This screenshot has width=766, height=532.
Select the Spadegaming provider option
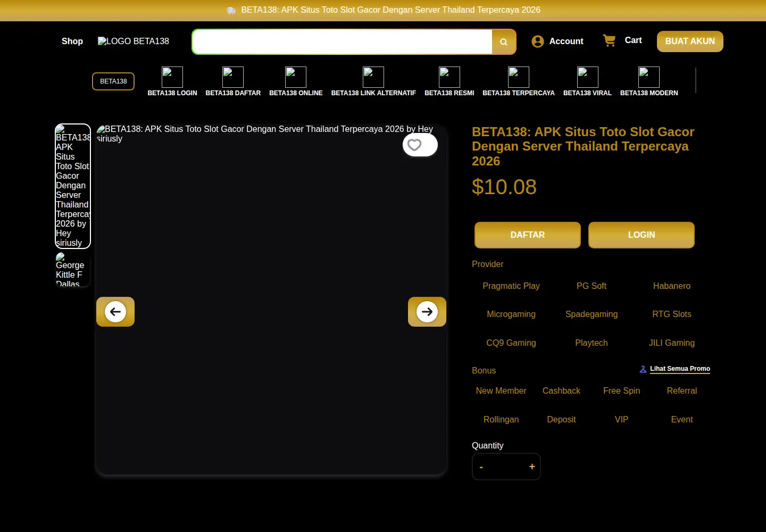(x=592, y=314)
